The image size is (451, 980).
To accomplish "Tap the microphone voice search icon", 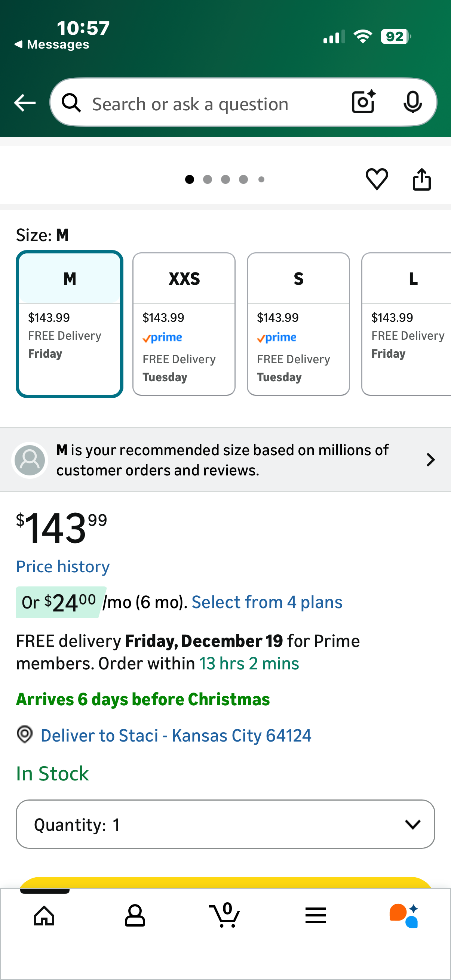I will pos(412,102).
